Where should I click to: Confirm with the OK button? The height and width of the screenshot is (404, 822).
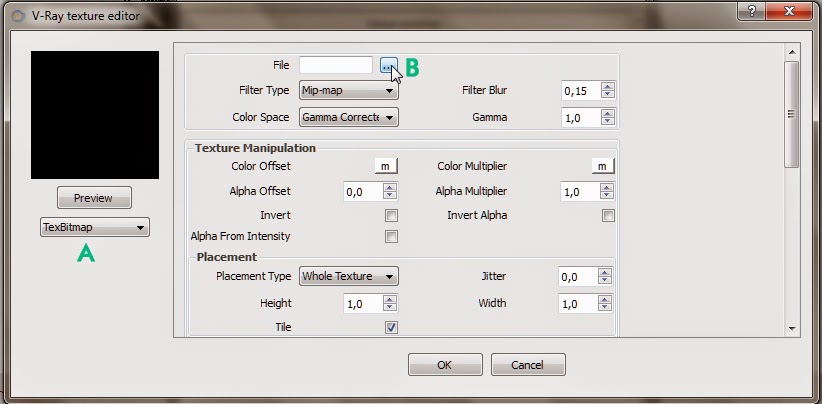445,365
